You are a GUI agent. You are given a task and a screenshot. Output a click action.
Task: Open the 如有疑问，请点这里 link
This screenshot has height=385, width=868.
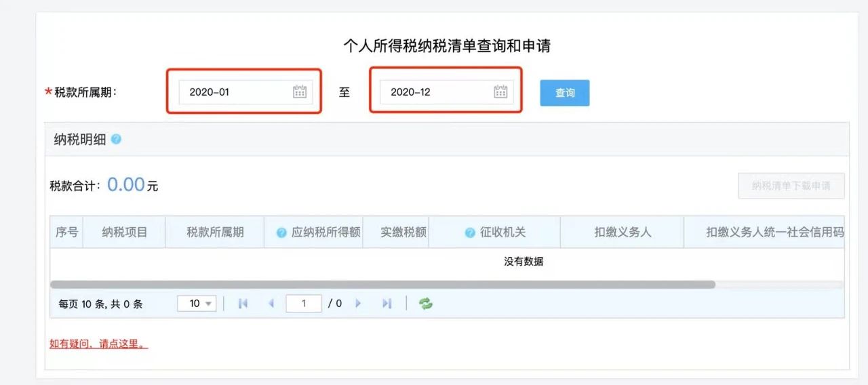(x=98, y=344)
